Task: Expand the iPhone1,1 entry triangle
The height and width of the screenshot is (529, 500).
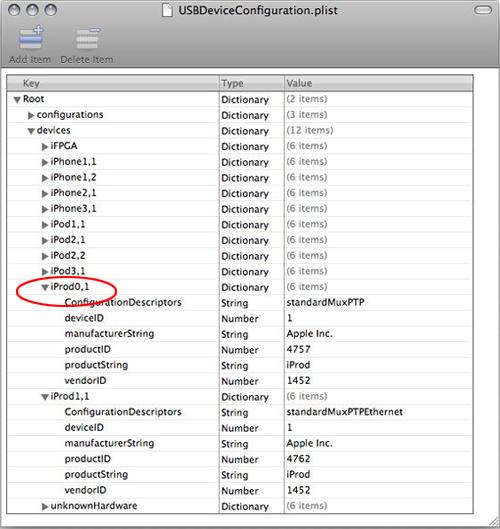Action: tap(45, 162)
